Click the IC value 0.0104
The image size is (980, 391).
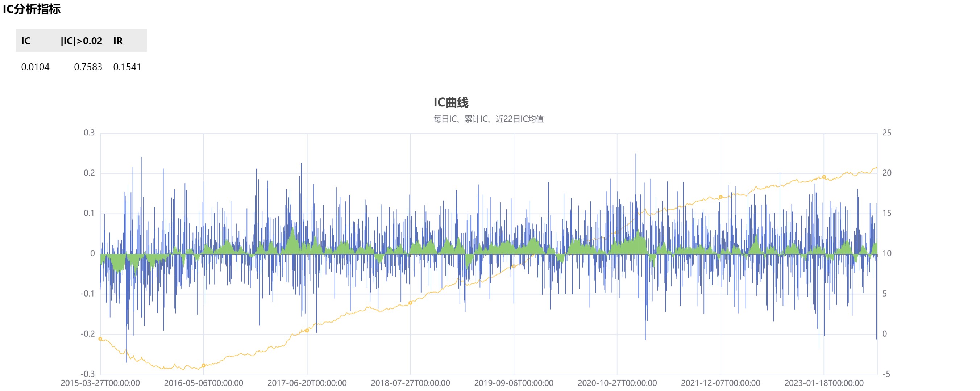[36, 67]
